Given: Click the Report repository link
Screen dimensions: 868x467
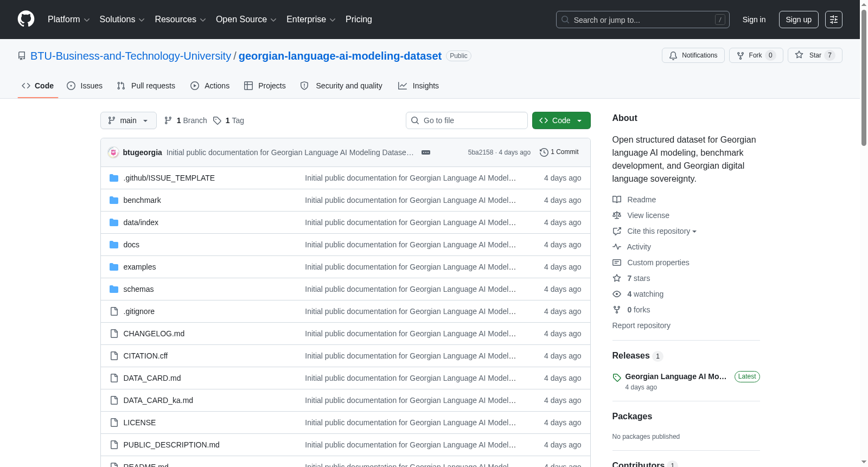Looking at the screenshot, I should pos(641,325).
